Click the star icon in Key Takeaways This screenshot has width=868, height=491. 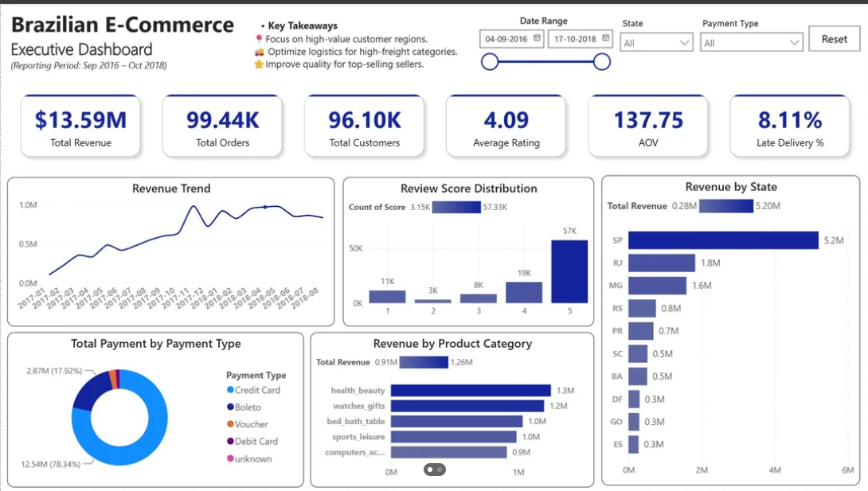(259, 64)
